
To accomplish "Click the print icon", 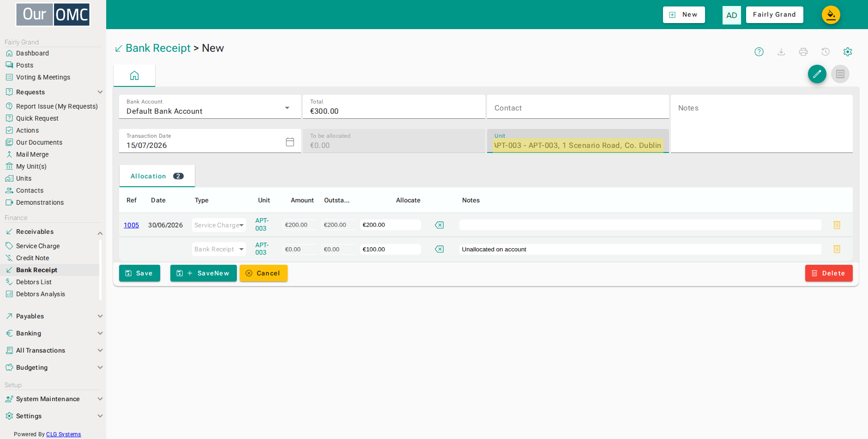I will tap(803, 52).
